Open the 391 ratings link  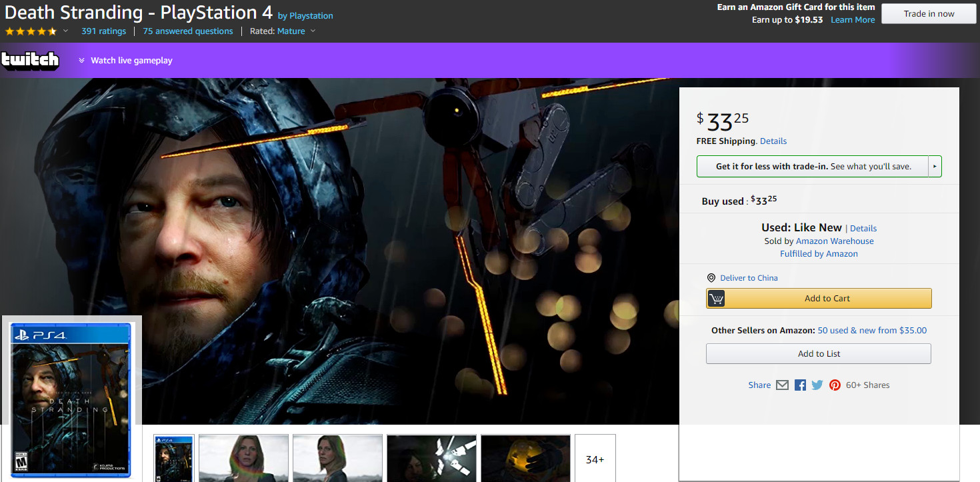(x=103, y=31)
